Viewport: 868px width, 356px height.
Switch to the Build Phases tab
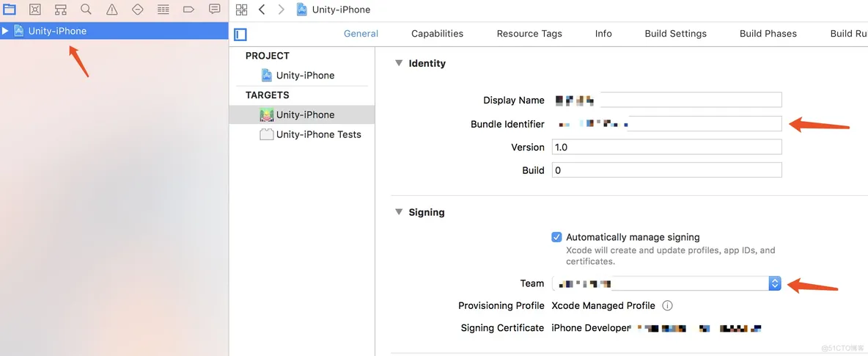[x=768, y=34]
